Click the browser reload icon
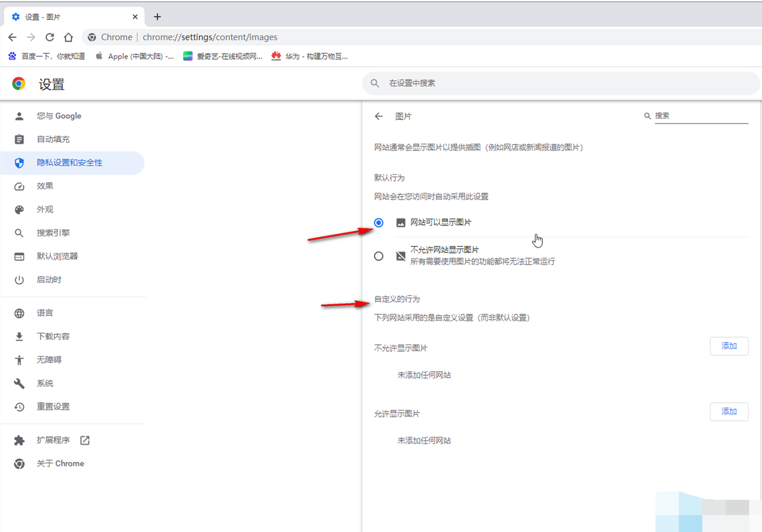 tap(50, 37)
